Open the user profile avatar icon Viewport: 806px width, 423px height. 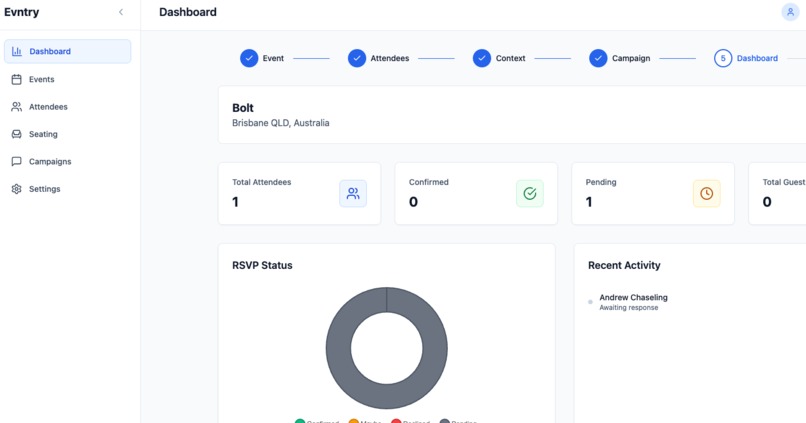click(790, 12)
